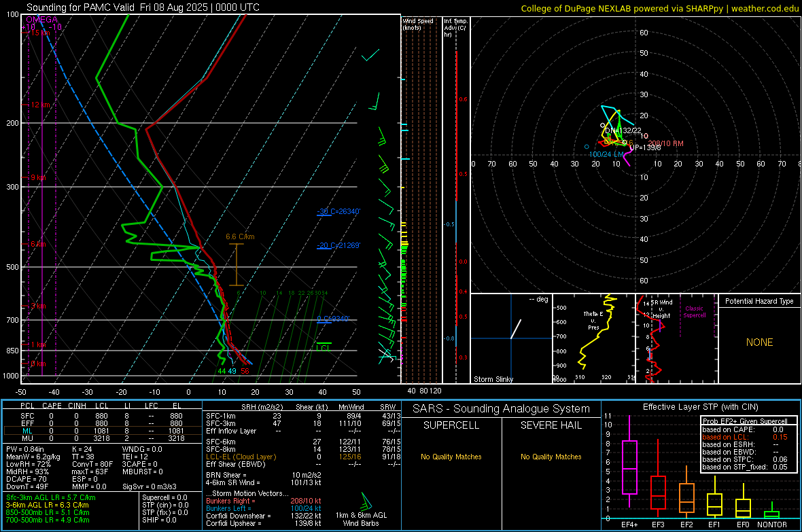The height and width of the screenshot is (532, 802).
Task: Click the 'MeanW = 6.2g/kg' value
Action: point(33,457)
